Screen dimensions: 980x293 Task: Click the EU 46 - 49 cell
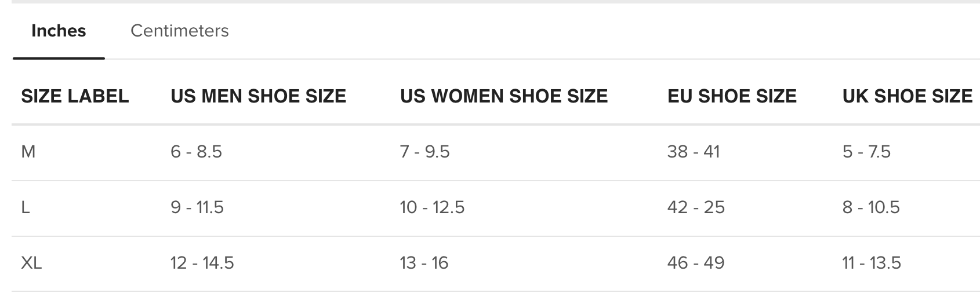tap(695, 263)
